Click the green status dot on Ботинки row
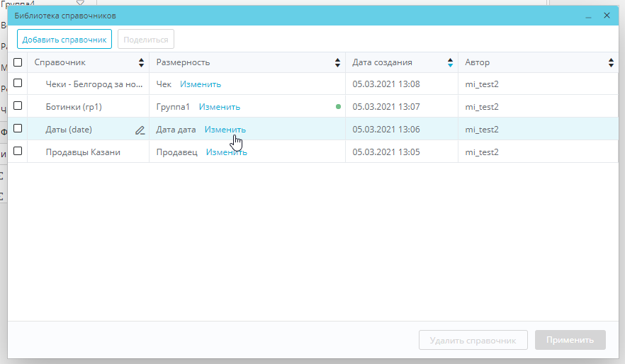 pos(338,107)
